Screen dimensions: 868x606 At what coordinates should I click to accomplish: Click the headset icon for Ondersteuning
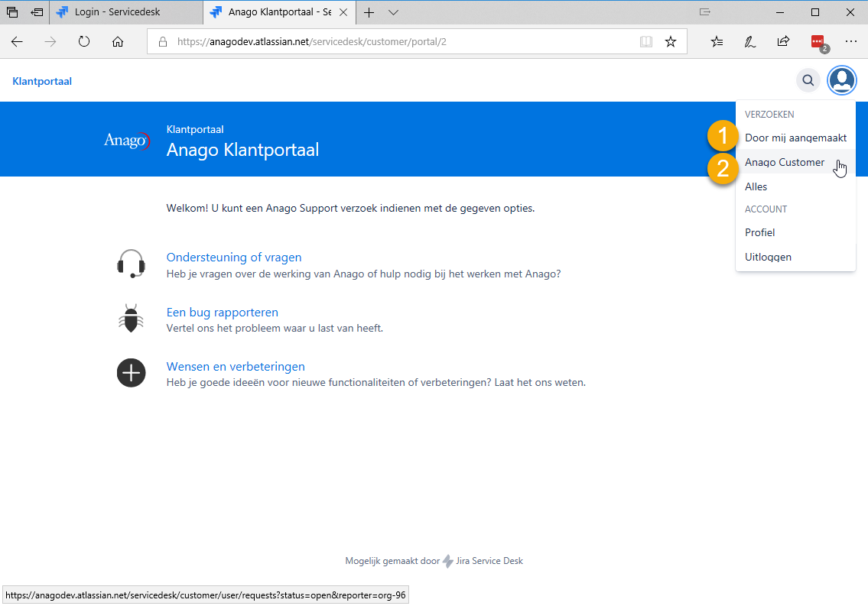click(132, 264)
